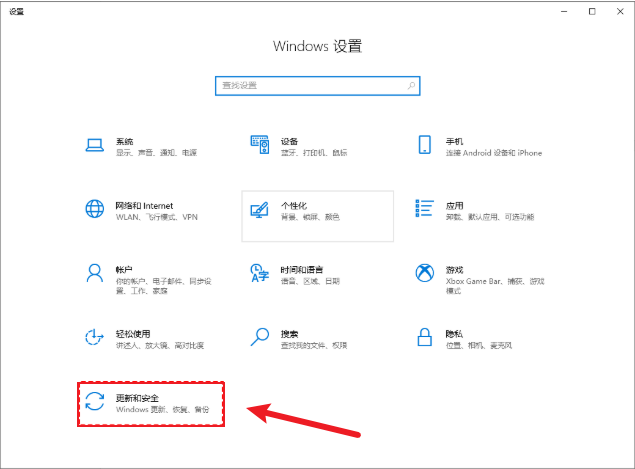The width and height of the screenshot is (635, 469).
Task: Open the 手机 phone icon
Action: tap(424, 145)
